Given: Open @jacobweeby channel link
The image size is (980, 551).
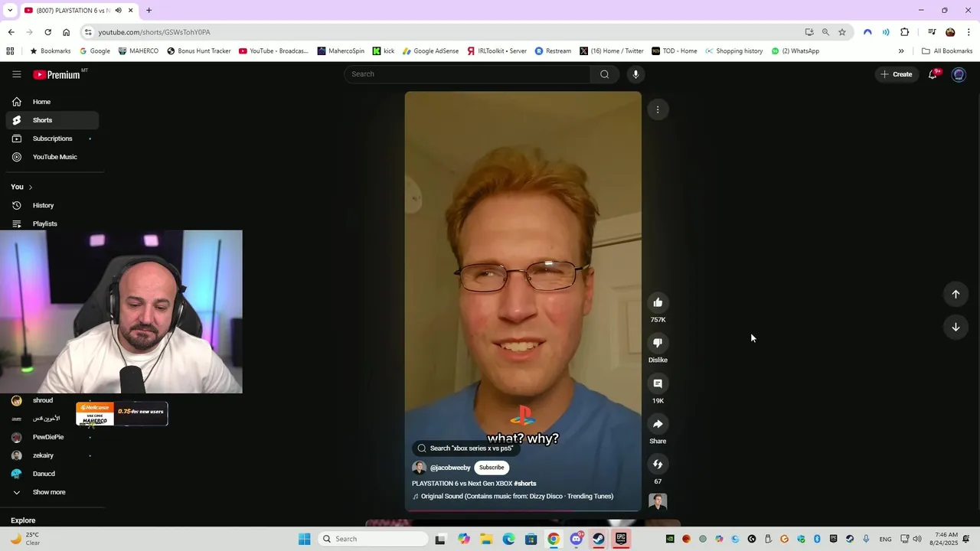Looking at the screenshot, I should 450,468.
